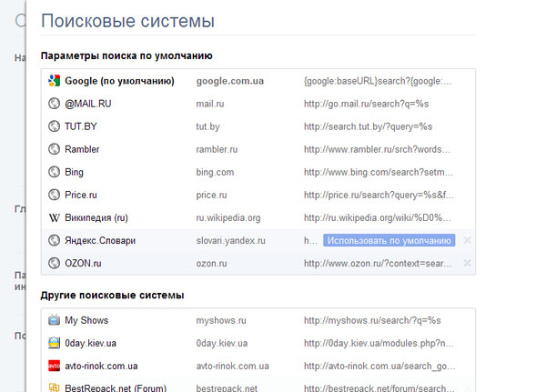Image resolution: width=546 pixels, height=392 pixels.
Task: Click the ru.wikipedia.org keyword
Action: [228, 218]
